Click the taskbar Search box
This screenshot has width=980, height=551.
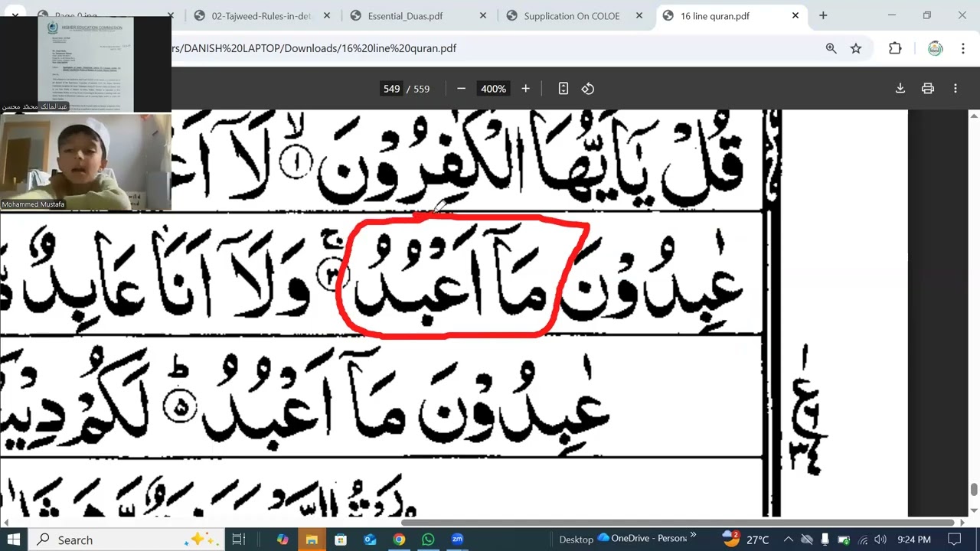[126, 540]
